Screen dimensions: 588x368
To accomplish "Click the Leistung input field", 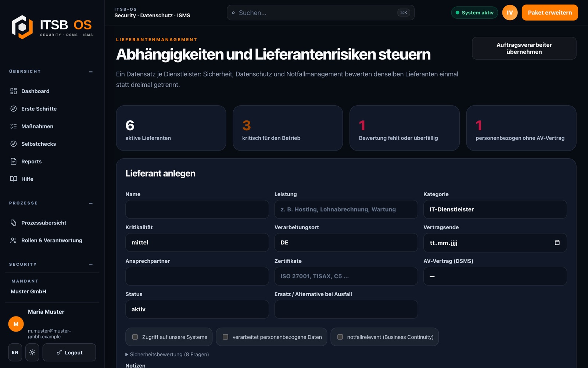I will pyautogui.click(x=346, y=209).
